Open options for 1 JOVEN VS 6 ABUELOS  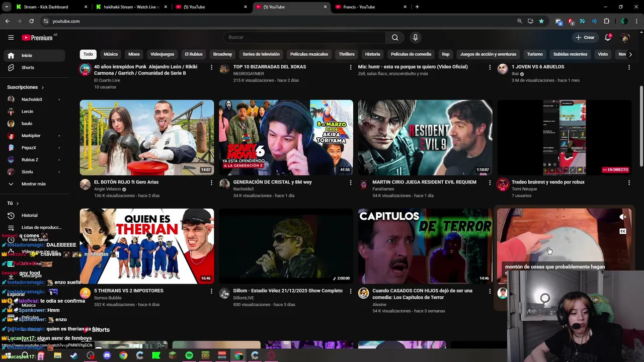click(629, 67)
